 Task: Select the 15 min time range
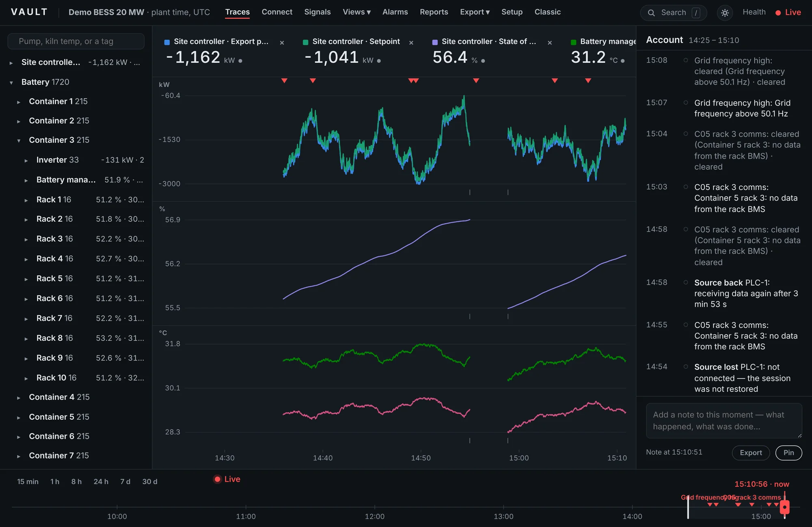tap(28, 482)
